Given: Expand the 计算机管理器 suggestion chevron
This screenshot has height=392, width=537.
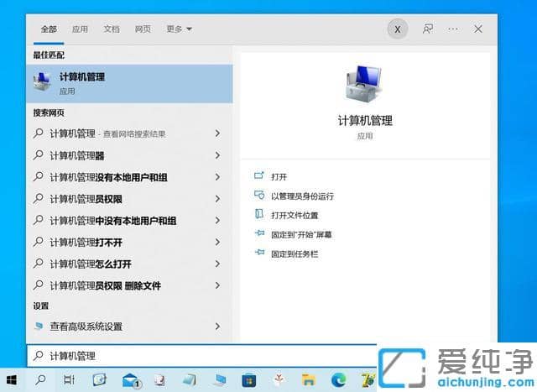Looking at the screenshot, I should pos(217,155).
